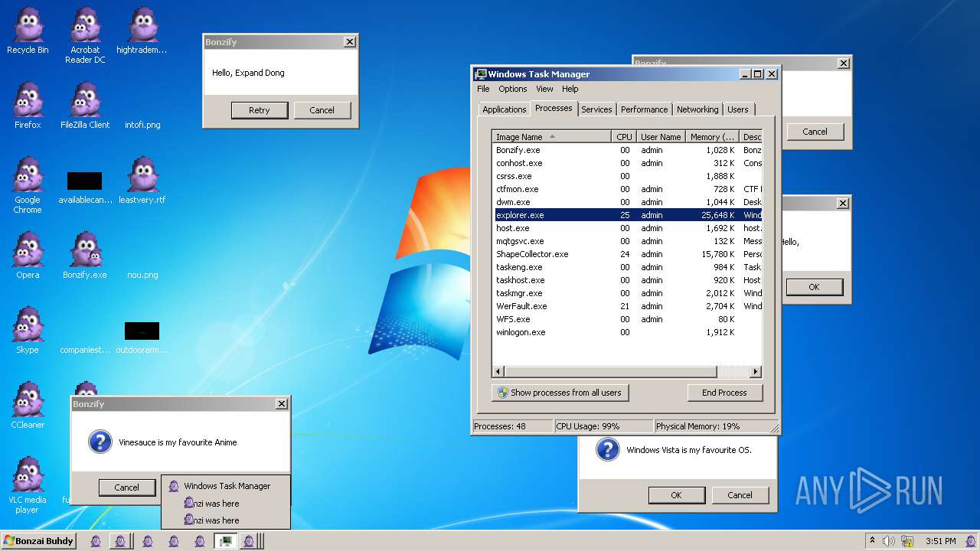
Task: Open the Help menu in Task Manager
Action: pyautogui.click(x=570, y=89)
